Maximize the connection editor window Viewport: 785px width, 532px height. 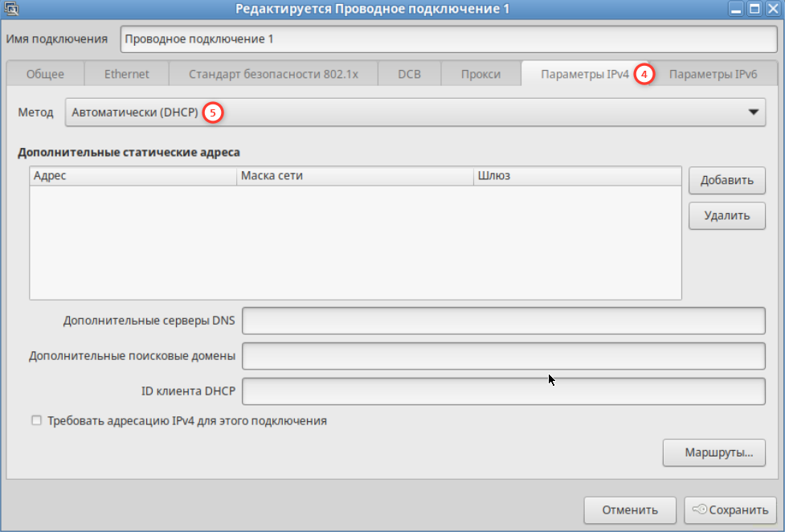(754, 9)
